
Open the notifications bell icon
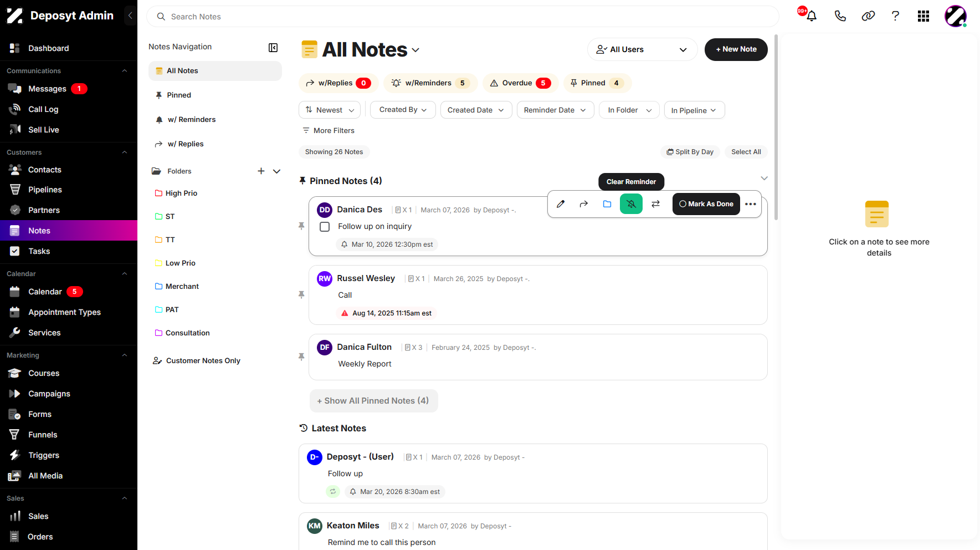point(812,16)
